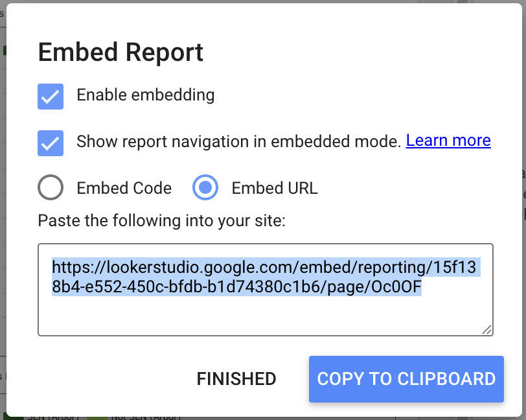The width and height of the screenshot is (526, 420).
Task: Grab the text area resize handle
Action: (487, 330)
